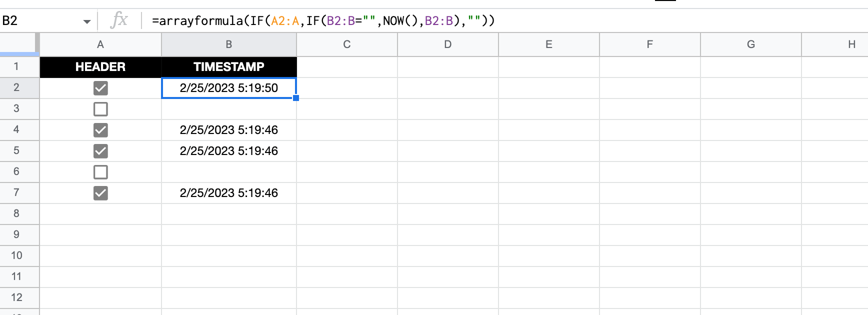Select row 3 header

[19, 109]
